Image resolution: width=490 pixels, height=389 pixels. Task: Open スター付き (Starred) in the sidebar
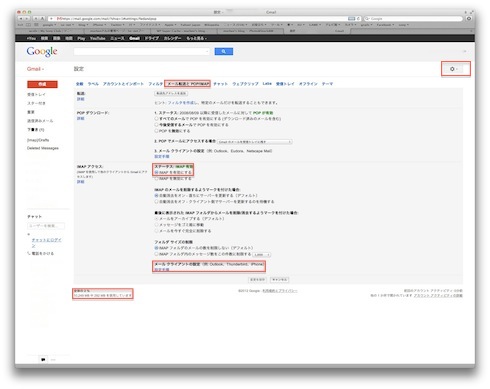click(x=36, y=103)
